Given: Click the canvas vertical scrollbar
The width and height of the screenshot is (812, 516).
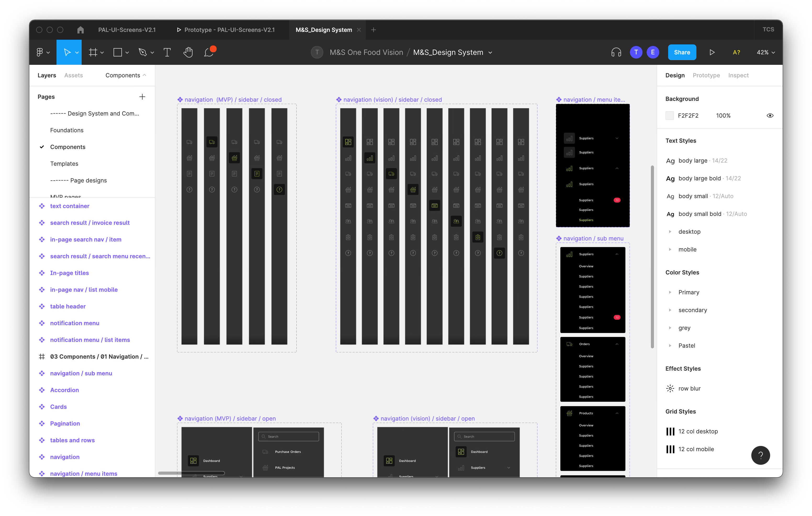Looking at the screenshot, I should pyautogui.click(x=652, y=257).
